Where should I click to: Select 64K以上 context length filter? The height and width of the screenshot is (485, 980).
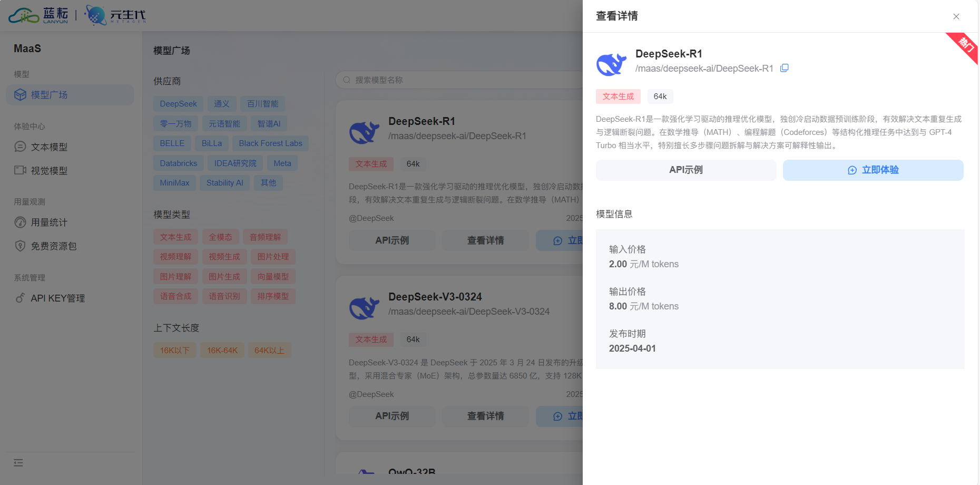coord(269,351)
